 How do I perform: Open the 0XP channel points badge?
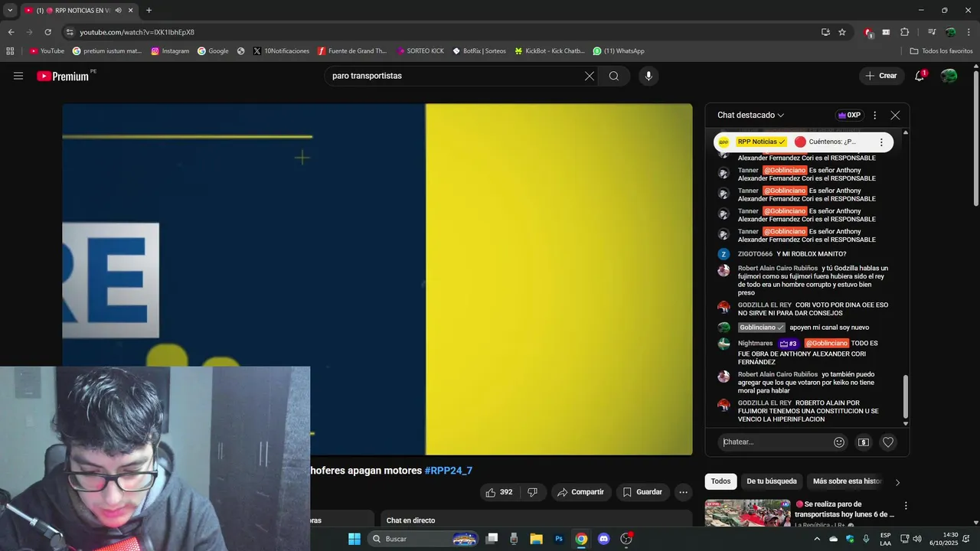pos(849,115)
